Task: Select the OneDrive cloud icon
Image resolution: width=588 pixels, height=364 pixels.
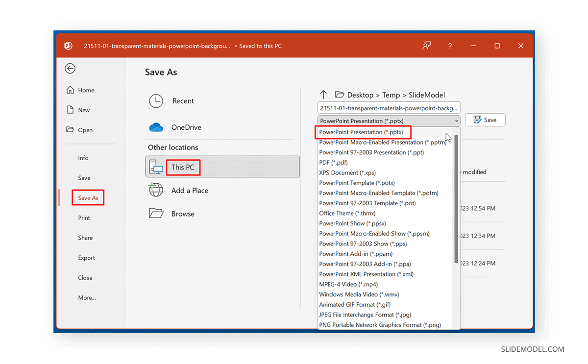Action: (x=155, y=127)
